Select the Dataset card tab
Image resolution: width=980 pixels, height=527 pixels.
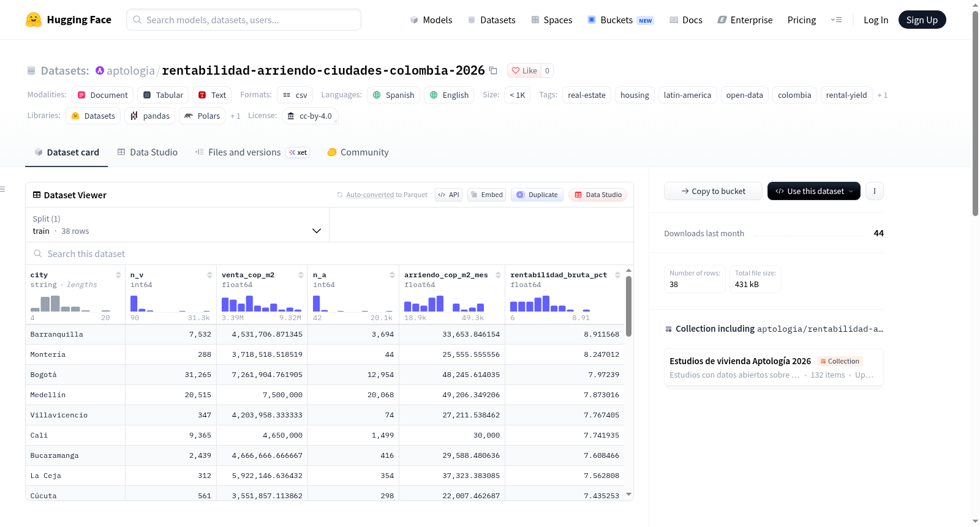point(67,152)
